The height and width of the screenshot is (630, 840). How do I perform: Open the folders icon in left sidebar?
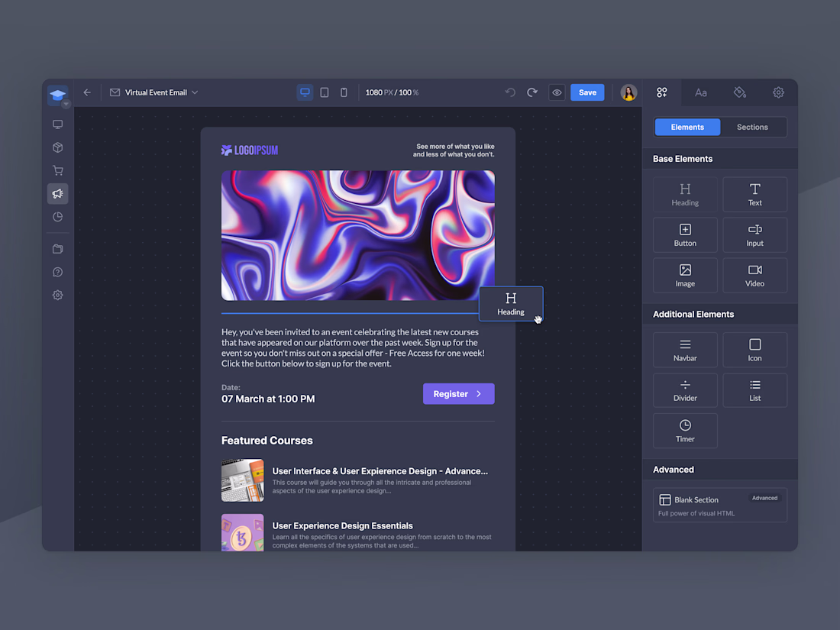58,249
